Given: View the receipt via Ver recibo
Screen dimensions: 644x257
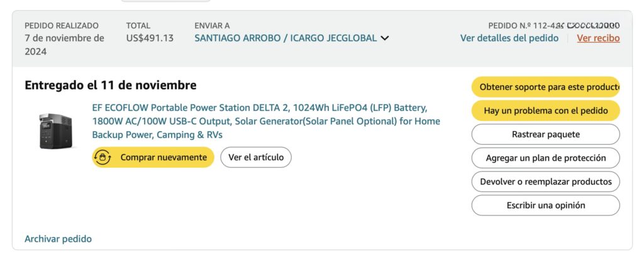Looking at the screenshot, I should [x=598, y=38].
